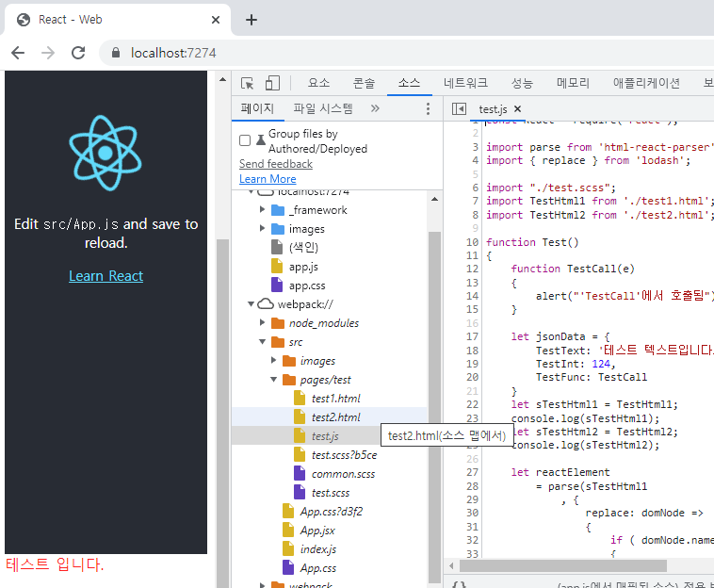Click the lock icon beside localhost:7274
The width and height of the screenshot is (714, 588).
pos(116,53)
